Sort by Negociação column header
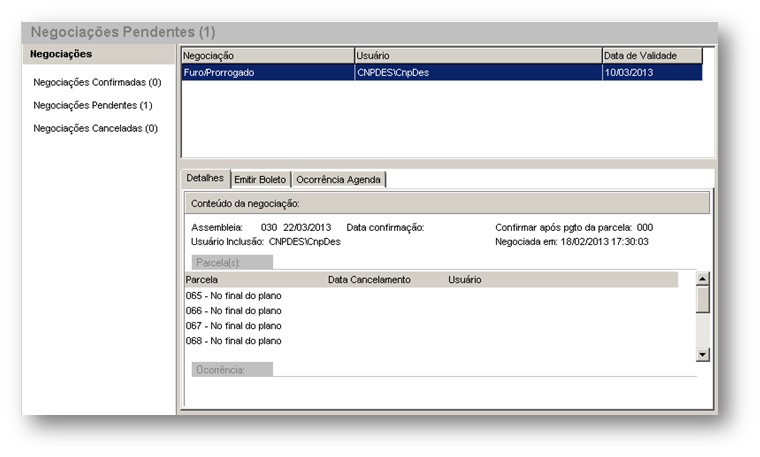This screenshot has width=760, height=457. click(x=268, y=56)
